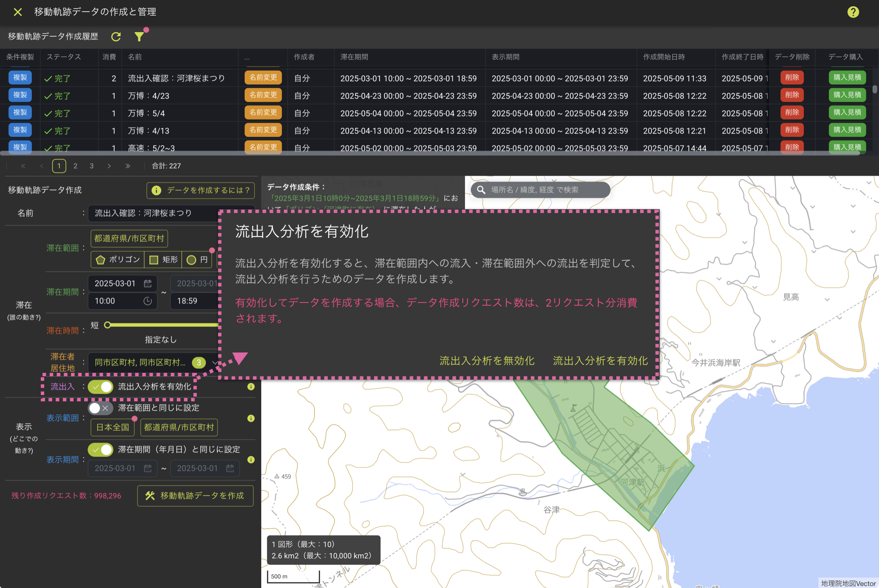Open calendar icon for 滞在期間 start date

tap(147, 283)
